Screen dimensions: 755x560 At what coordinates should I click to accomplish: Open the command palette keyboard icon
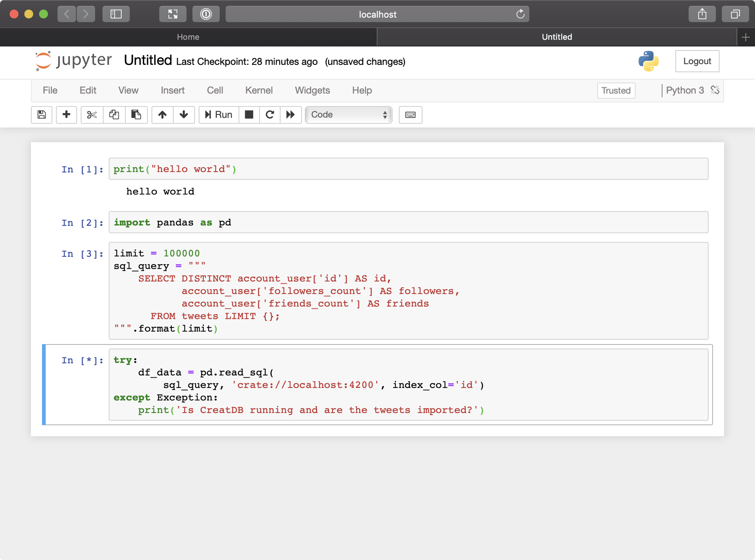(410, 115)
